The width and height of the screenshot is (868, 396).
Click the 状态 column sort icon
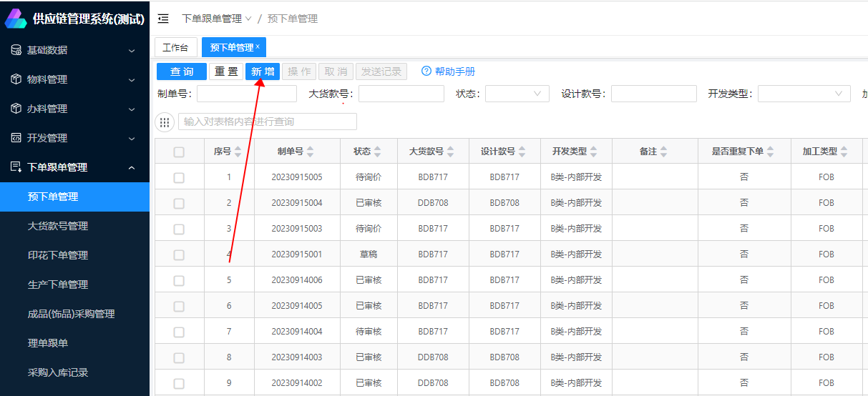coord(377,152)
